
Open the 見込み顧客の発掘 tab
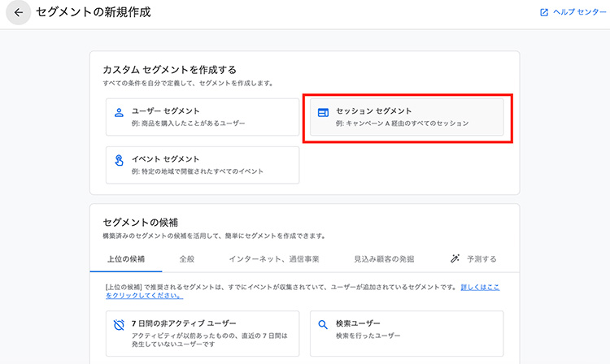(384, 259)
